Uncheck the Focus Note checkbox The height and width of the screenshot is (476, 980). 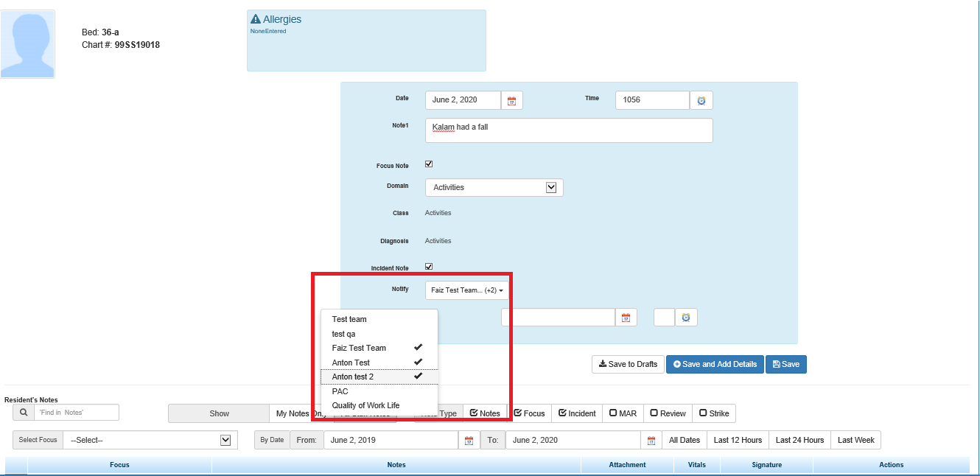(x=429, y=164)
